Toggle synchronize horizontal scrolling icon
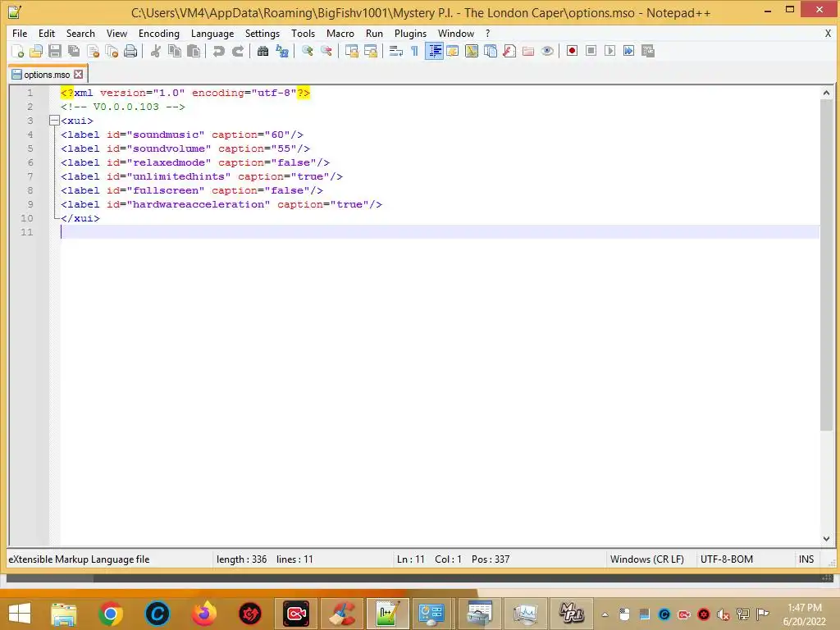Image resolution: width=840 pixels, height=630 pixels. coord(370,51)
